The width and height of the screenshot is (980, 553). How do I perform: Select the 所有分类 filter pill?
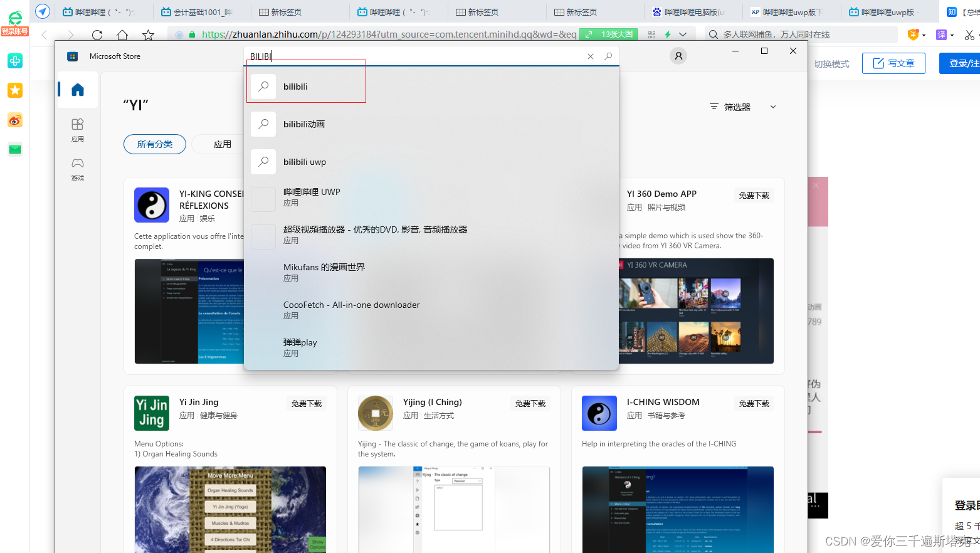tap(155, 144)
